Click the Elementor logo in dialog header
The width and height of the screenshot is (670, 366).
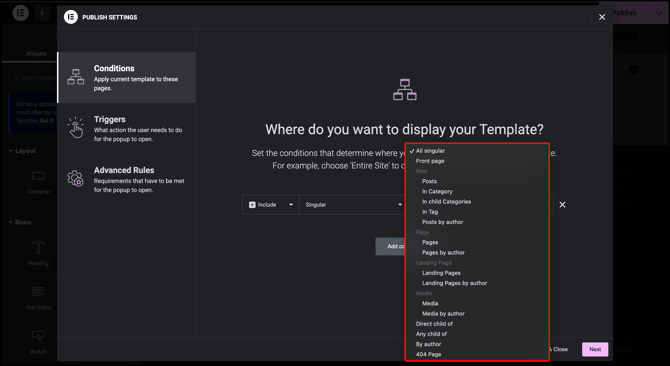click(x=71, y=17)
